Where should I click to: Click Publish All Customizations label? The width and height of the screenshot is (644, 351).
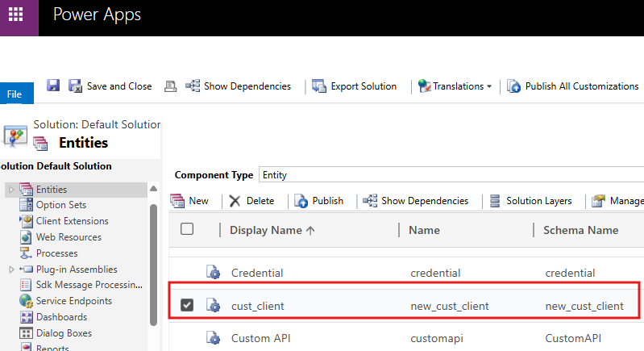tap(582, 86)
